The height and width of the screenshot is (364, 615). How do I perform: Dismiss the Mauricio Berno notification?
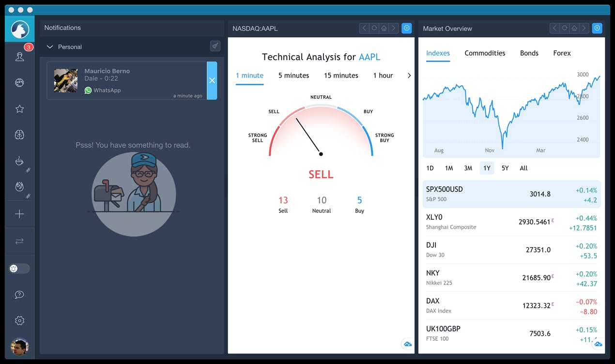(212, 80)
